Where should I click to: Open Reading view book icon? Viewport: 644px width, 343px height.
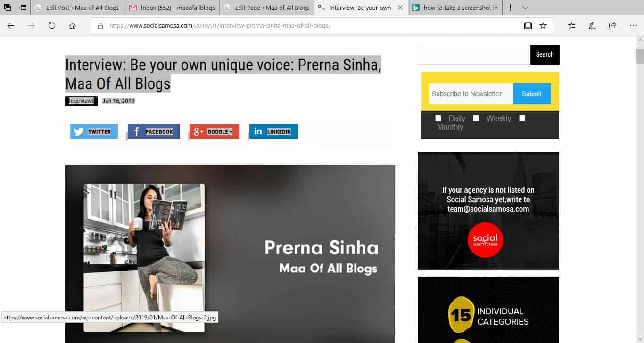click(528, 26)
